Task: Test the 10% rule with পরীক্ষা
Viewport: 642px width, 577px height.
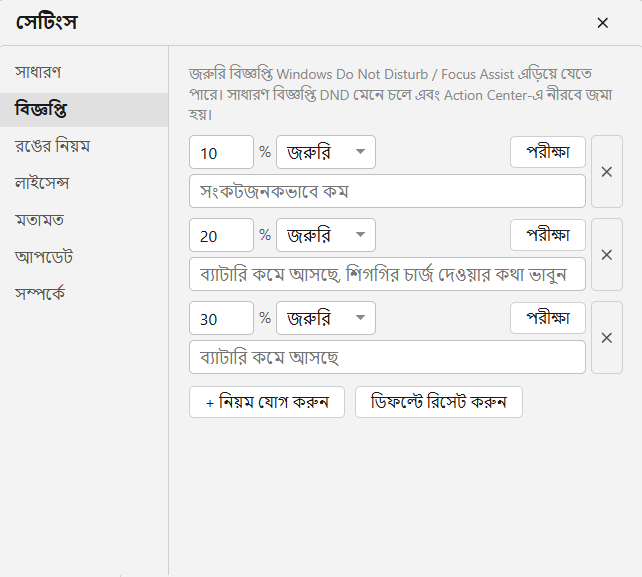Action: tap(548, 152)
